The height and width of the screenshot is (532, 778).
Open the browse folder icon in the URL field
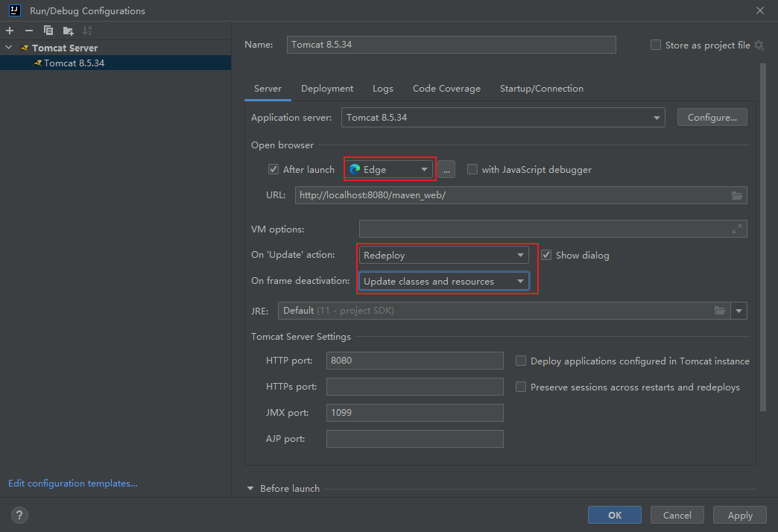click(737, 195)
